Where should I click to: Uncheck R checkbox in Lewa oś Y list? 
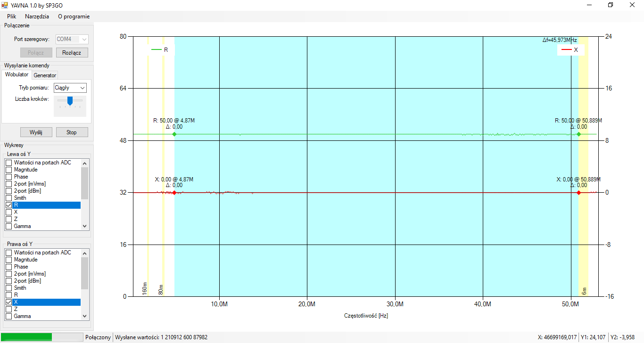[x=8, y=205]
